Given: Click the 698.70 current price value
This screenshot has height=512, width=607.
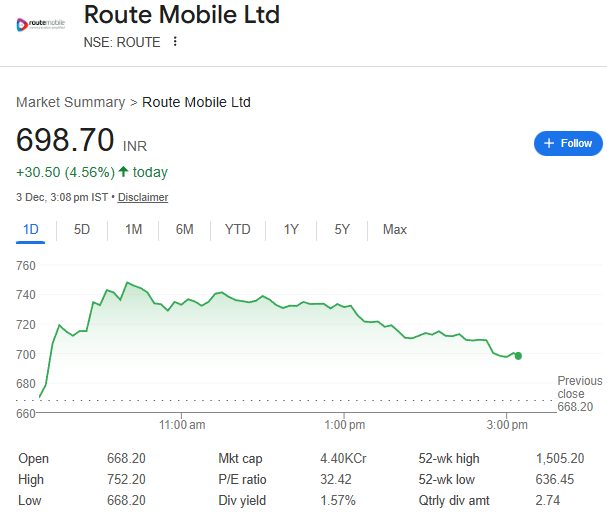Looking at the screenshot, I should 65,140.
